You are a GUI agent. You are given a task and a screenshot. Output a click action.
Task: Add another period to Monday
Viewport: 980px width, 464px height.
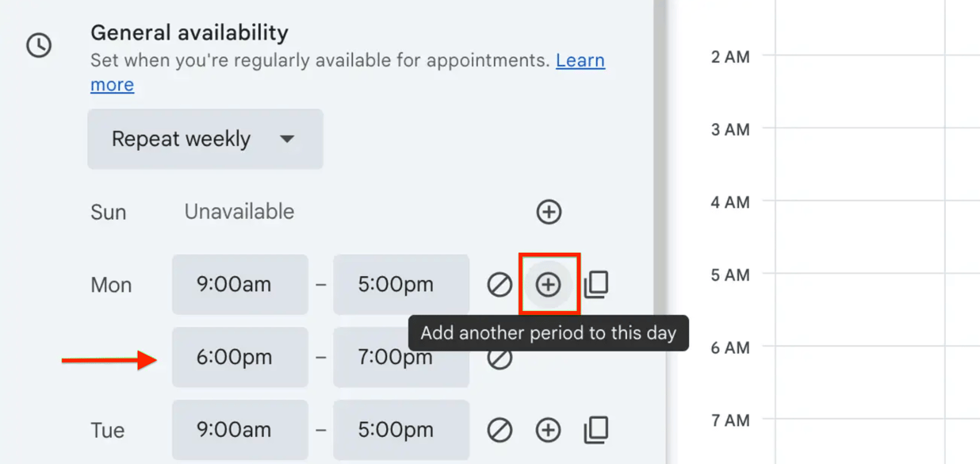[548, 284]
